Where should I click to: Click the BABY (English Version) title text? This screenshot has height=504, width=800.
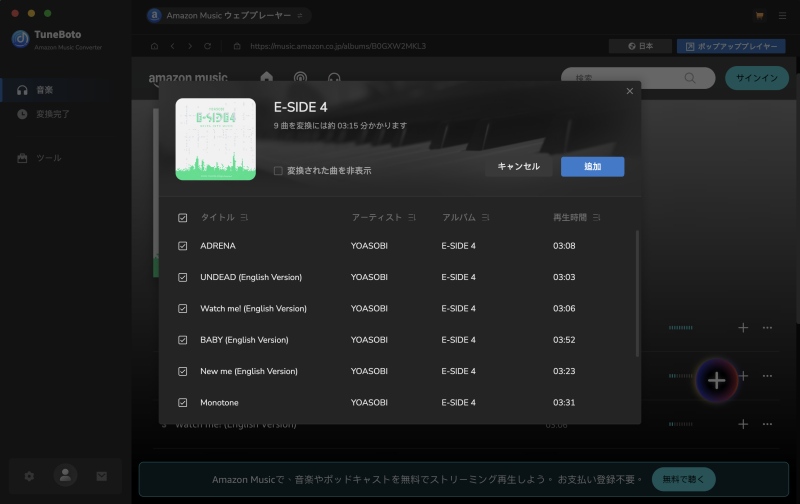[244, 340]
